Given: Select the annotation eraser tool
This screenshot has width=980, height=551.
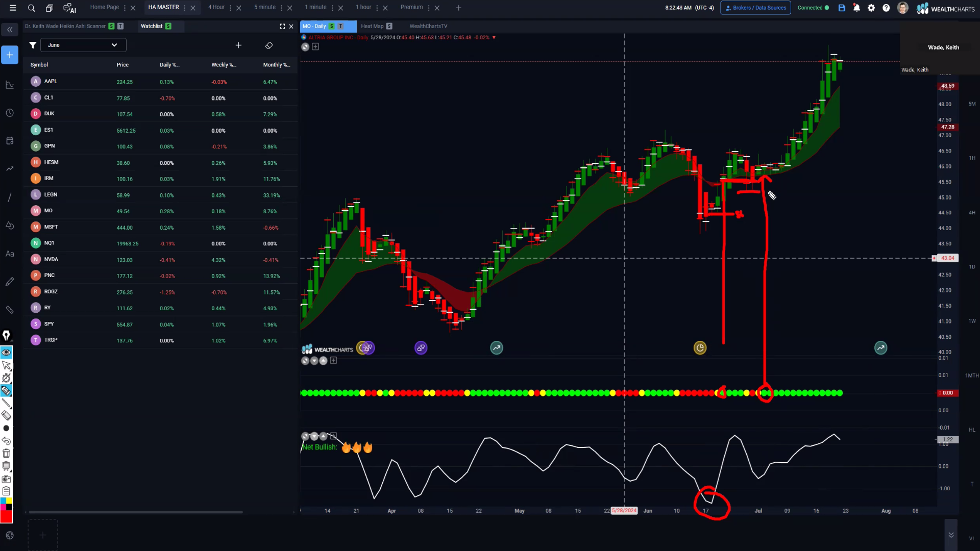Looking at the screenshot, I should point(6,416).
